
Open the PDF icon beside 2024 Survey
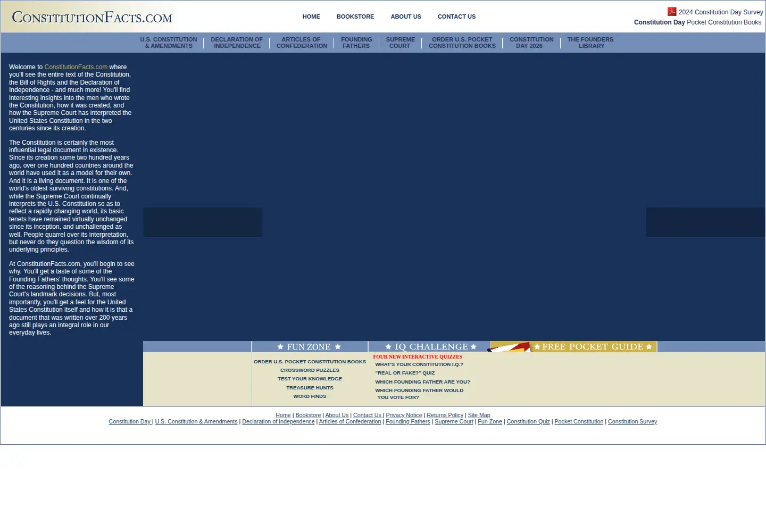point(672,12)
